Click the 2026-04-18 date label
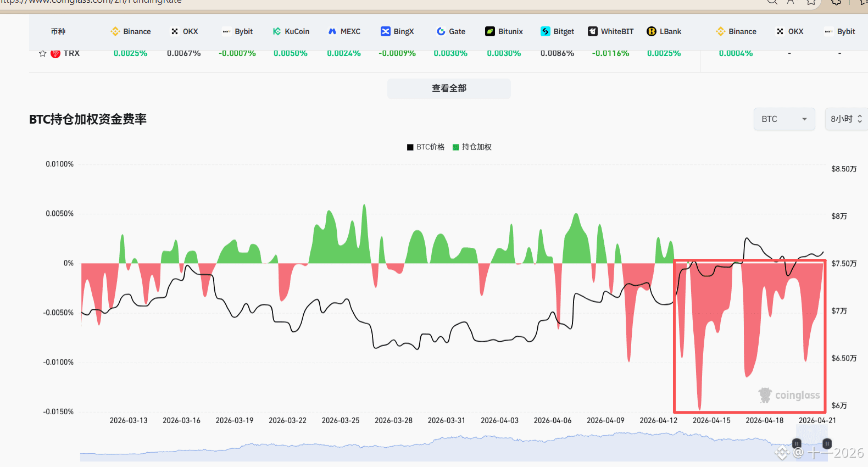 pyautogui.click(x=765, y=420)
